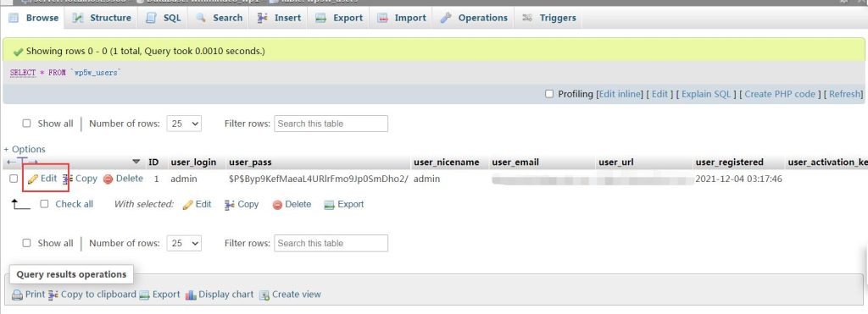Switch to the Structure tab
This screenshot has height=314, width=868.
point(103,18)
